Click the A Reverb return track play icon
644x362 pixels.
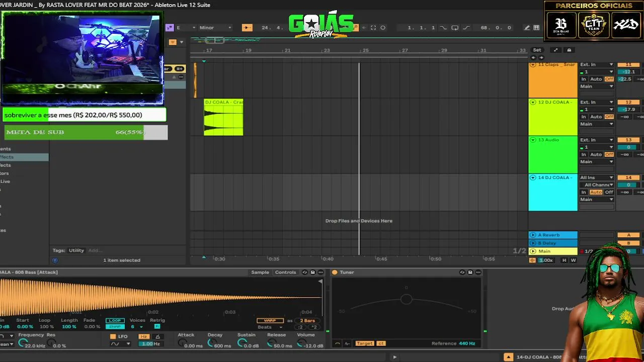533,235
